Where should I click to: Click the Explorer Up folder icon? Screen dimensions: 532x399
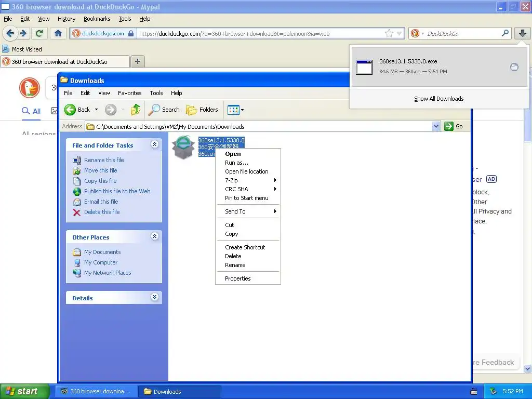(136, 110)
